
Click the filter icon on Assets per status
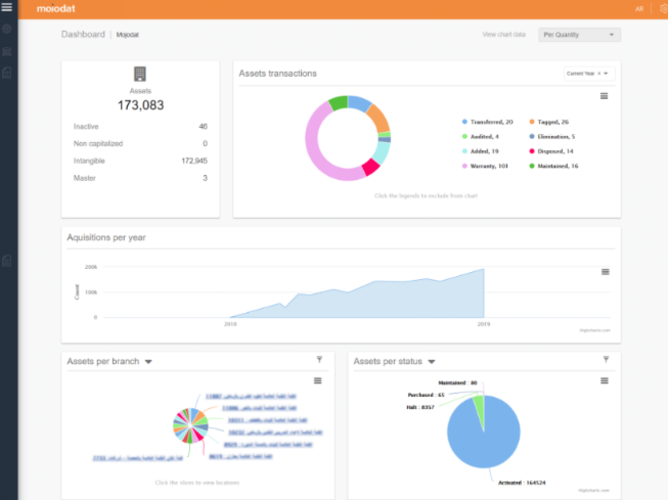coord(605,360)
